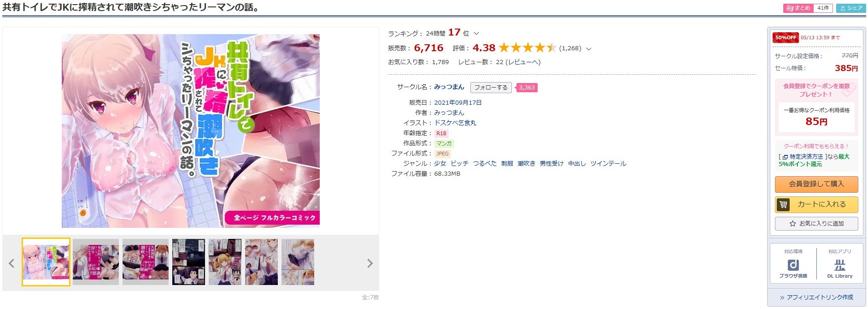The image size is (868, 309).
Task: Show previous thumbnails with left arrow
Action: (x=12, y=263)
